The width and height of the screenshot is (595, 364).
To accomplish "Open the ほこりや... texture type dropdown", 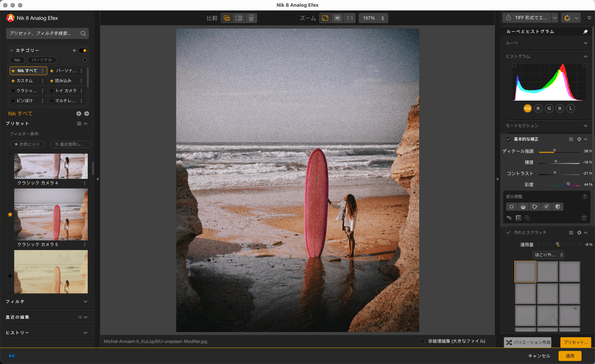I will [x=548, y=255].
